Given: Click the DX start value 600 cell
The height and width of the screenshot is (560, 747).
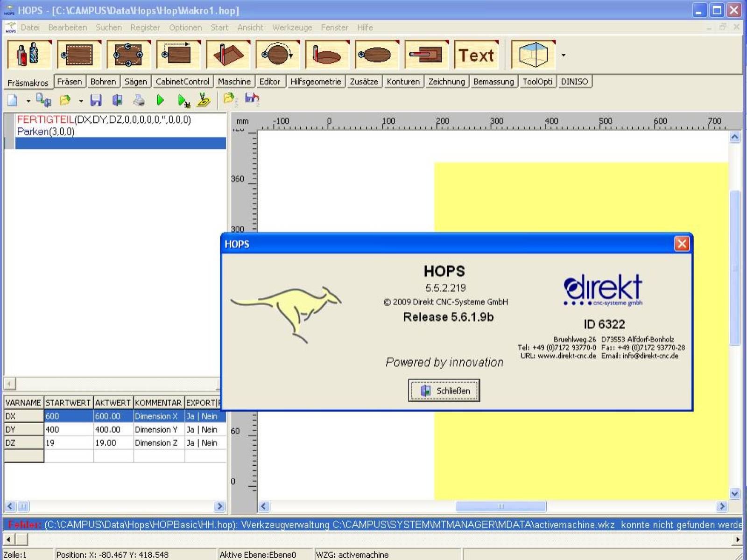Looking at the screenshot, I should click(x=69, y=416).
